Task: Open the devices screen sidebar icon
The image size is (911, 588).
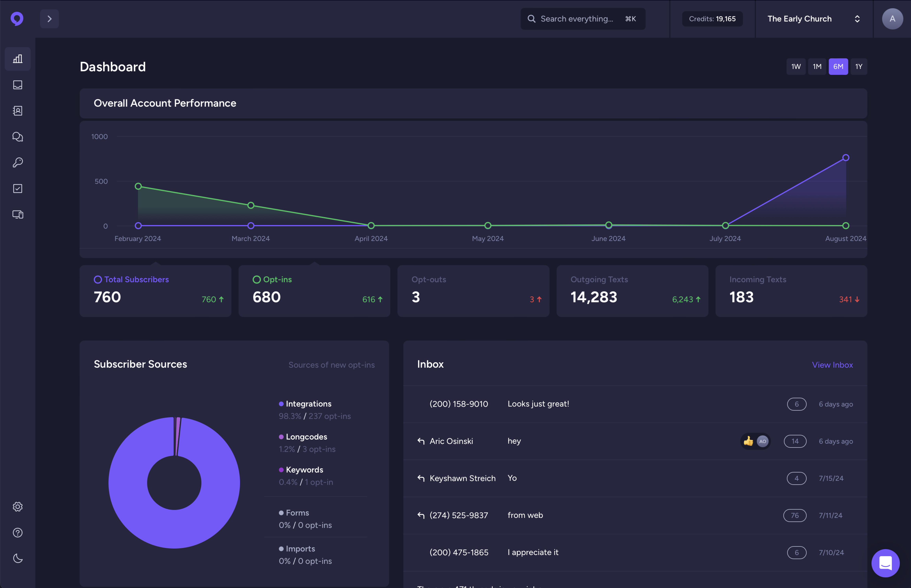Action: [x=17, y=215]
